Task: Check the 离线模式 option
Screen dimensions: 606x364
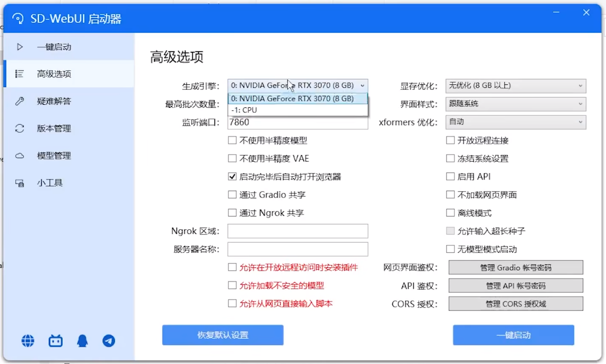Action: (x=450, y=213)
